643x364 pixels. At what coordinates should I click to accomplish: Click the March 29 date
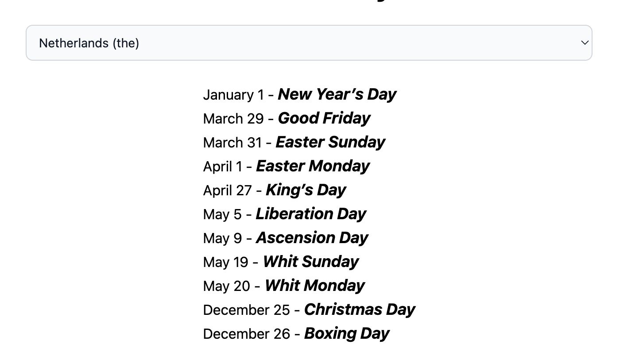point(233,119)
